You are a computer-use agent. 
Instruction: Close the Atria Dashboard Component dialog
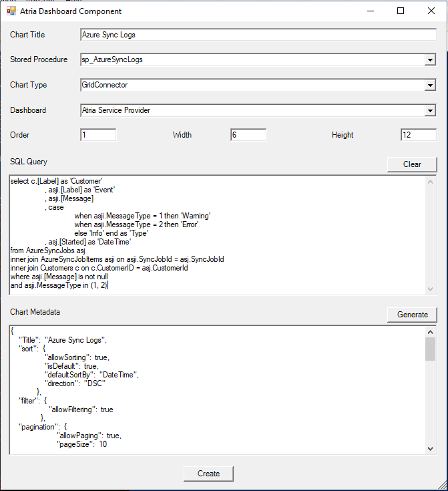431,11
